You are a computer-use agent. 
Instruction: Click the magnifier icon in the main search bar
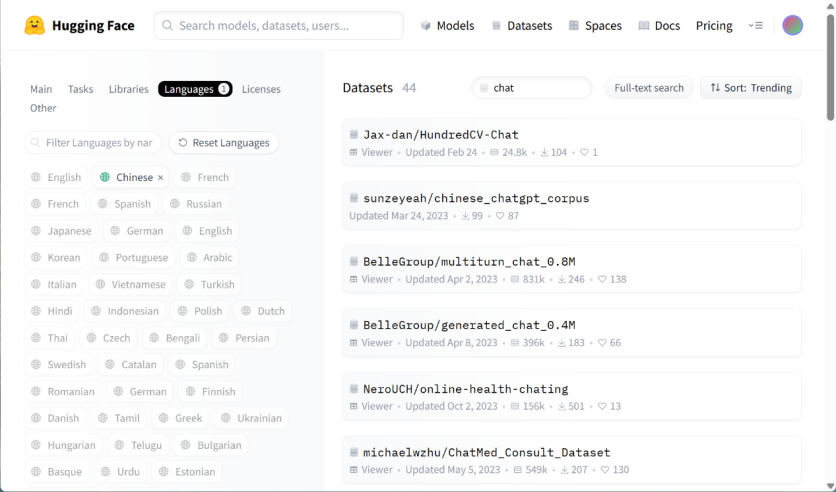tap(167, 26)
